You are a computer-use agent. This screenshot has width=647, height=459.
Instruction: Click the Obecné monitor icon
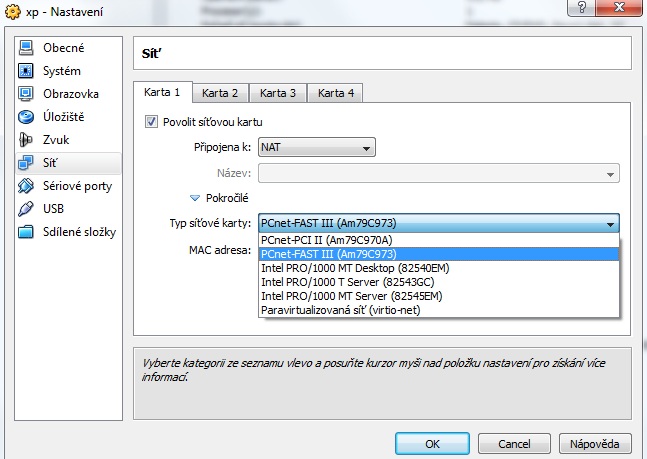[x=26, y=48]
